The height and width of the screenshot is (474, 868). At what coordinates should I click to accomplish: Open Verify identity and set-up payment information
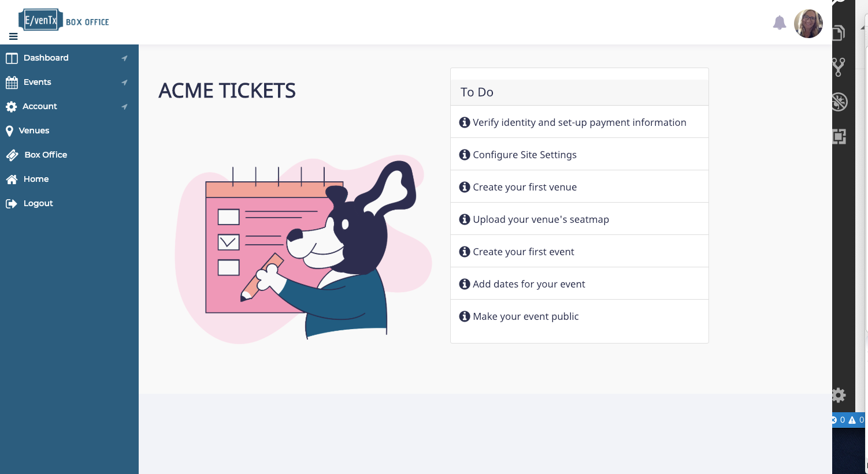pyautogui.click(x=579, y=122)
